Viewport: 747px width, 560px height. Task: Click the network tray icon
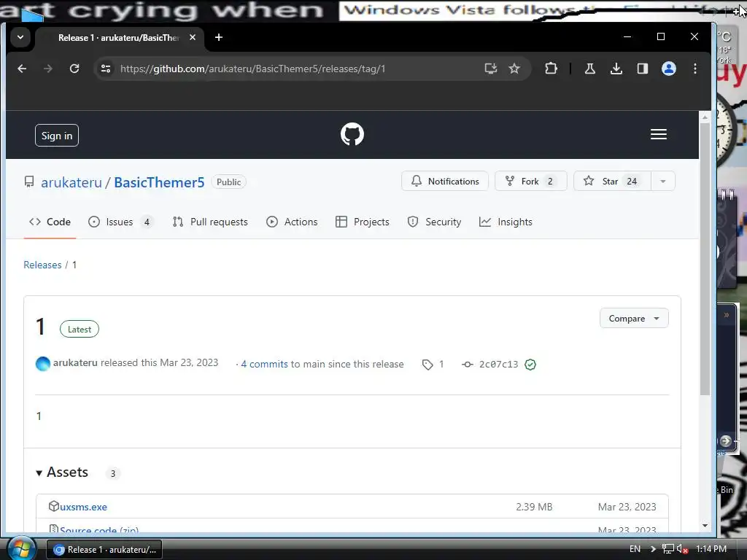click(x=668, y=549)
